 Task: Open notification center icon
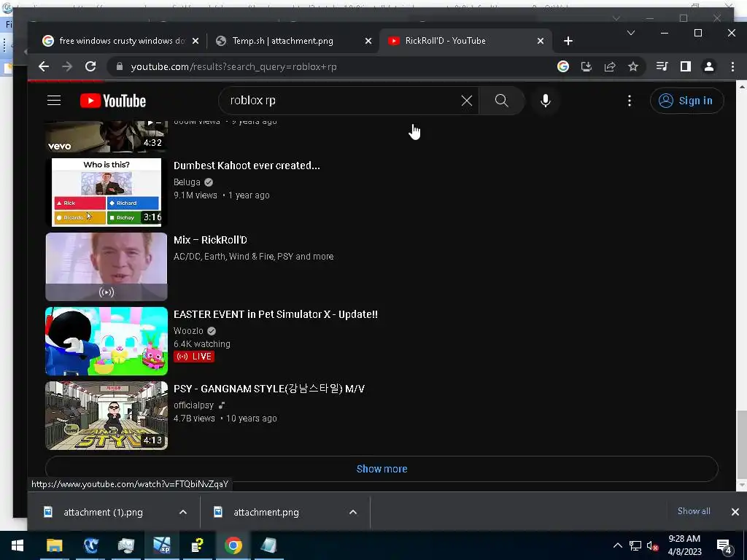coord(724,547)
